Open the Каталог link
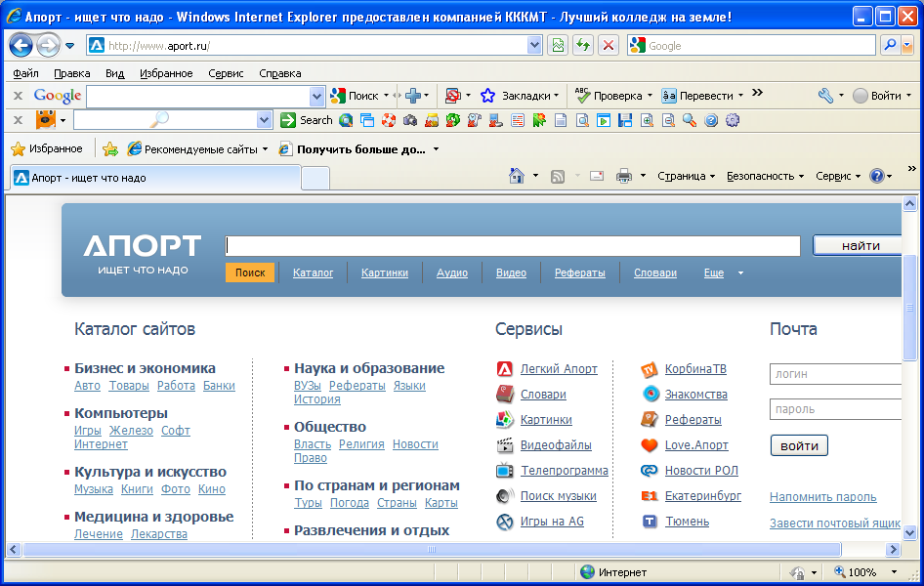 tap(313, 272)
